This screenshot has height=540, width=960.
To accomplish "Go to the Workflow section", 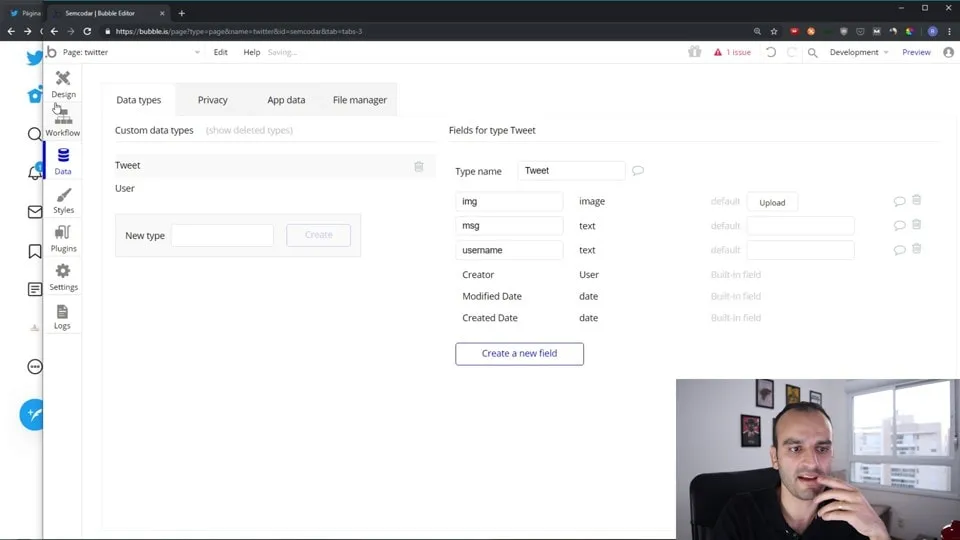I will 63,123.
